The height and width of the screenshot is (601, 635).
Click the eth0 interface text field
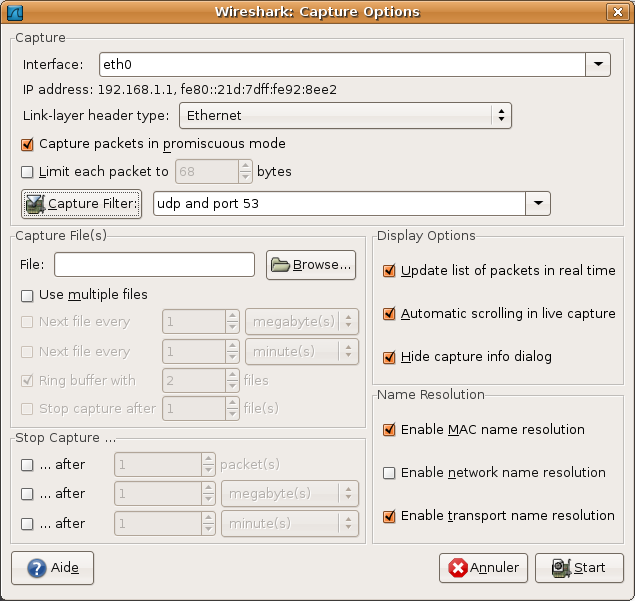342,64
